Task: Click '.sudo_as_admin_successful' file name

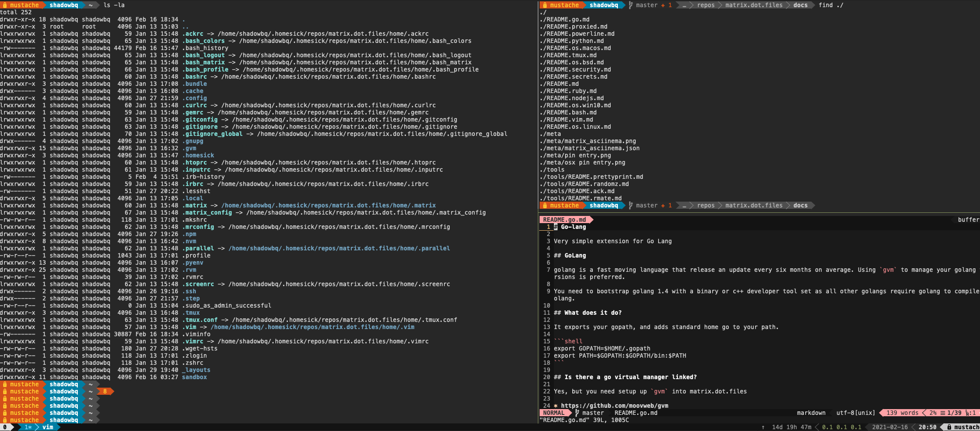Action: (227, 306)
